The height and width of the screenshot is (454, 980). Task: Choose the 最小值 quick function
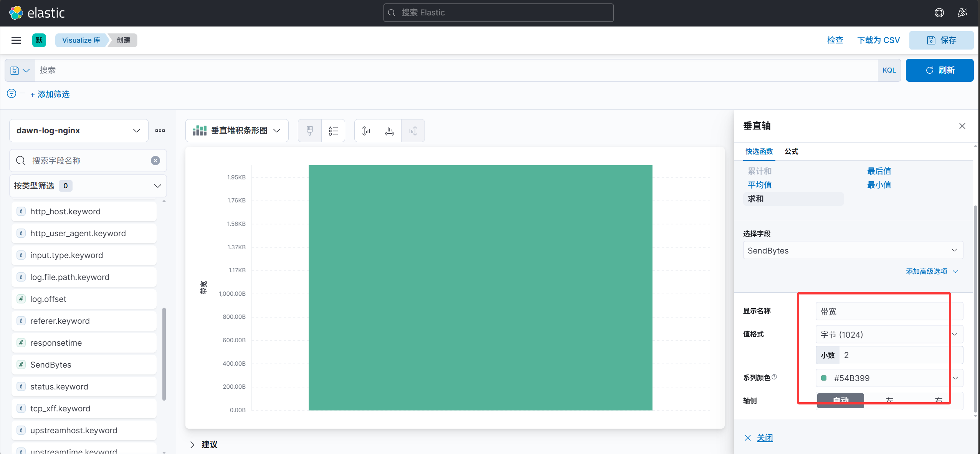pos(879,185)
